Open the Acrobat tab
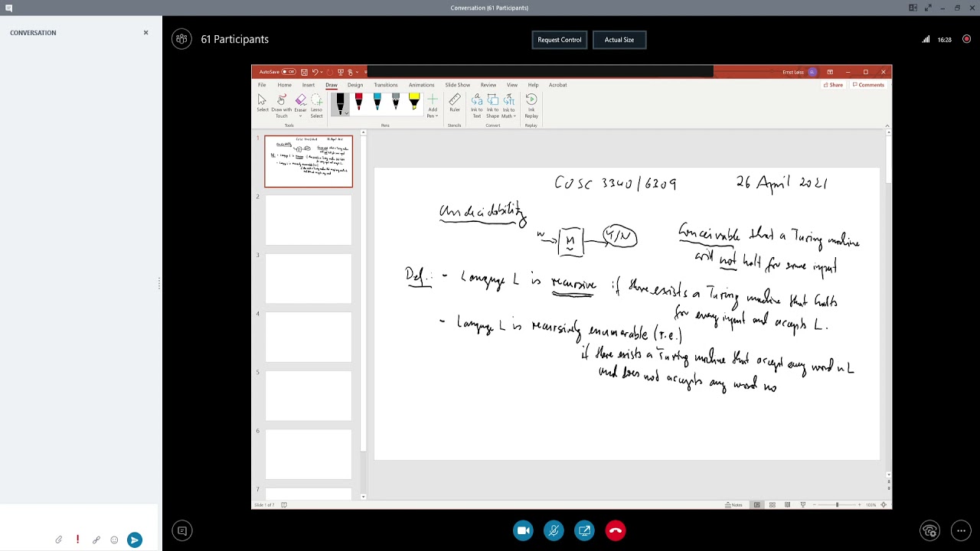 (x=557, y=85)
